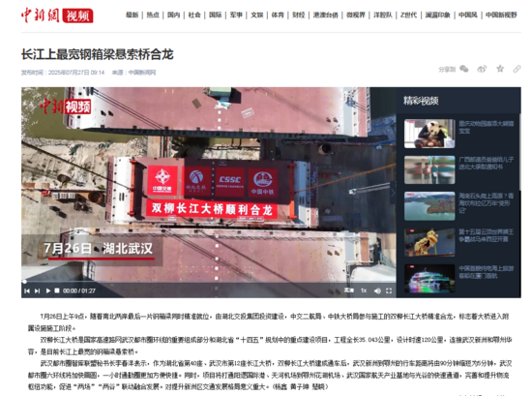The image size is (532, 396).
Task: Open the 洋腔队 navigation item
Action: (x=383, y=15)
